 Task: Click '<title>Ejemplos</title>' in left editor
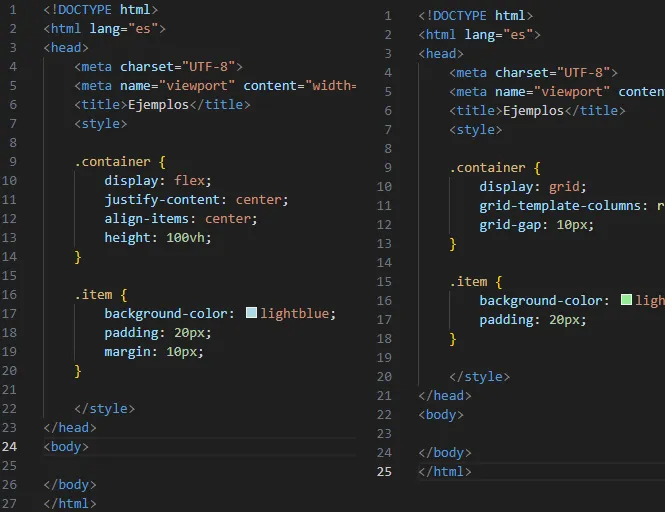tap(162, 105)
